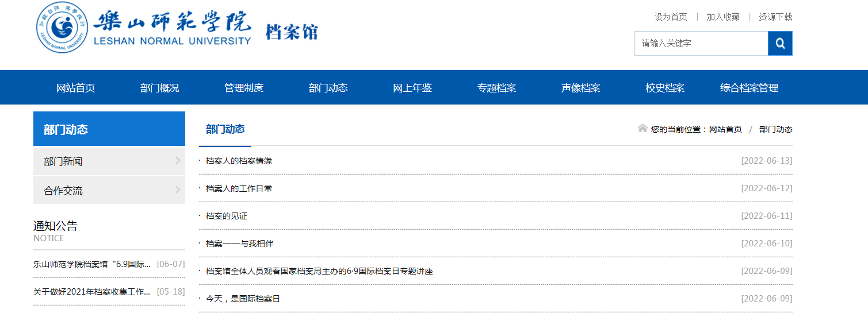The width and height of the screenshot is (868, 313).
Task: Open the 资源下载 link
Action: (x=775, y=17)
